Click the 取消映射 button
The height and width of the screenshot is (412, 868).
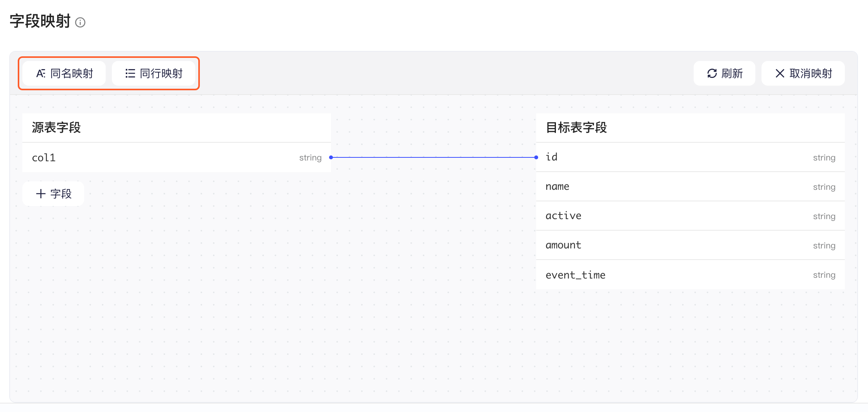click(803, 73)
